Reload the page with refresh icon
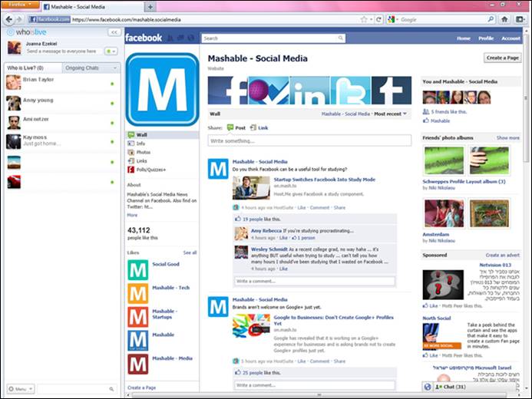 tap(378, 19)
